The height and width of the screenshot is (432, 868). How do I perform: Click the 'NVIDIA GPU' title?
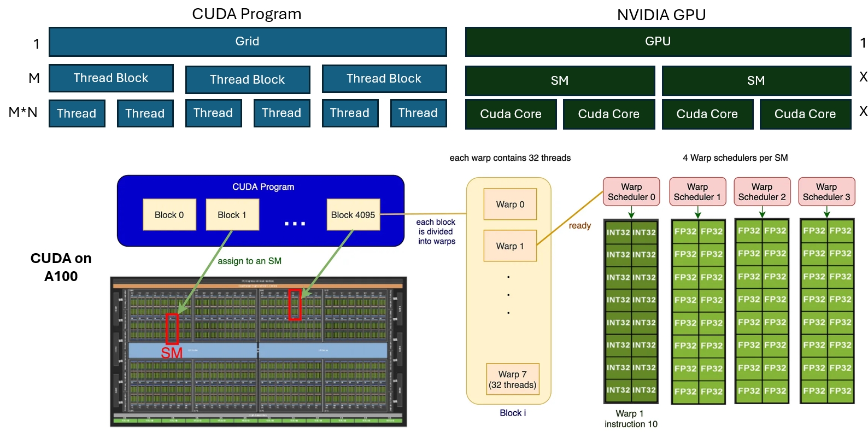(661, 15)
